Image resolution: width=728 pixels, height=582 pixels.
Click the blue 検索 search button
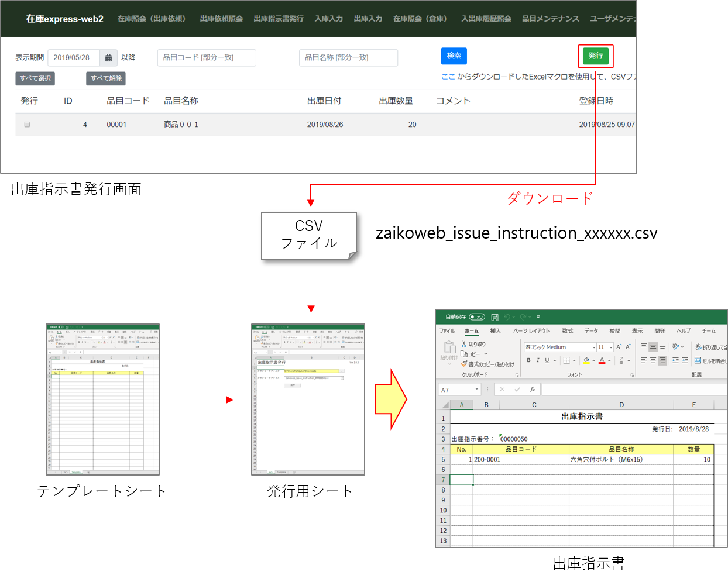point(454,56)
